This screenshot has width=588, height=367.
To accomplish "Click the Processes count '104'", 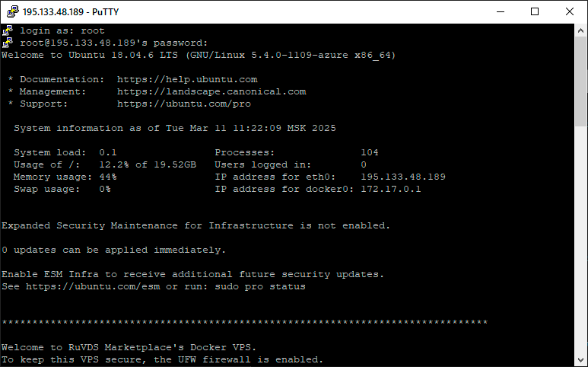I will click(x=370, y=153).
